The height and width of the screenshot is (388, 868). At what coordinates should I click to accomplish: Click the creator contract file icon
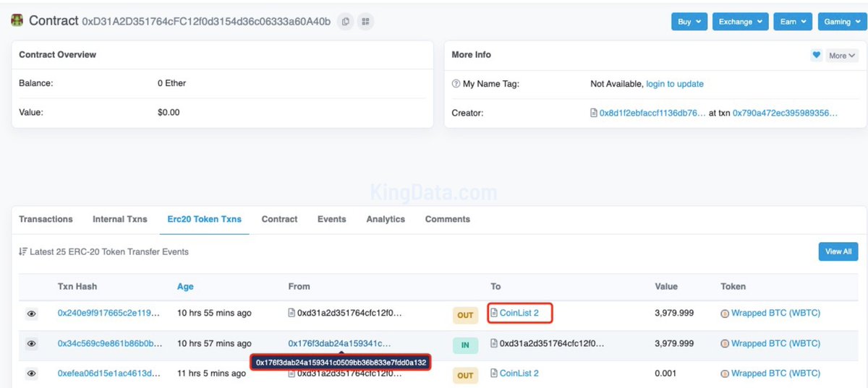pyautogui.click(x=594, y=113)
